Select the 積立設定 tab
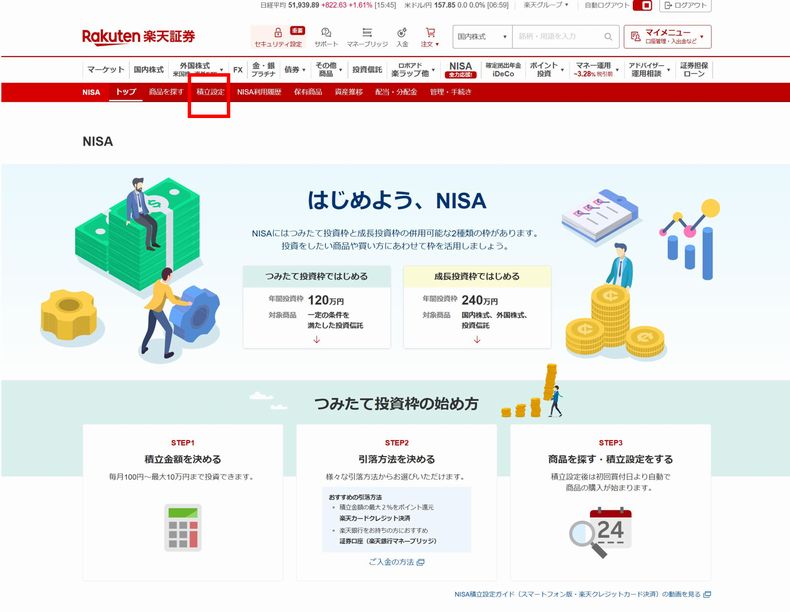This screenshot has width=790, height=612. [211, 92]
